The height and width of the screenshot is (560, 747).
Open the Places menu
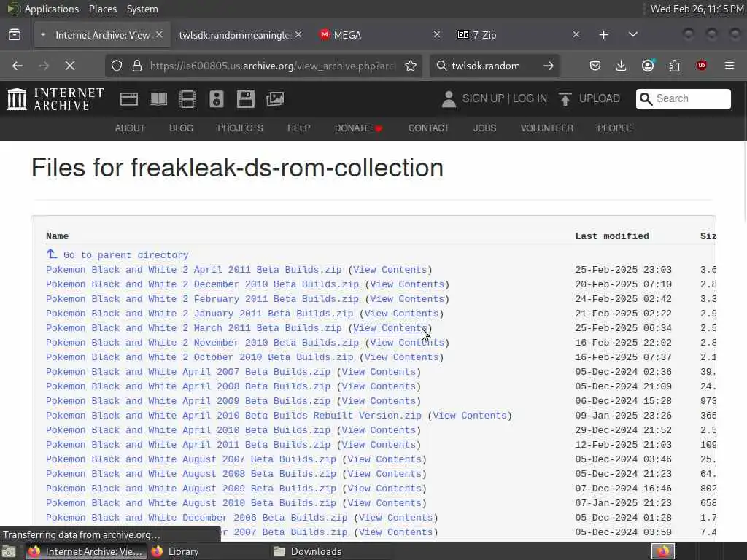click(102, 9)
